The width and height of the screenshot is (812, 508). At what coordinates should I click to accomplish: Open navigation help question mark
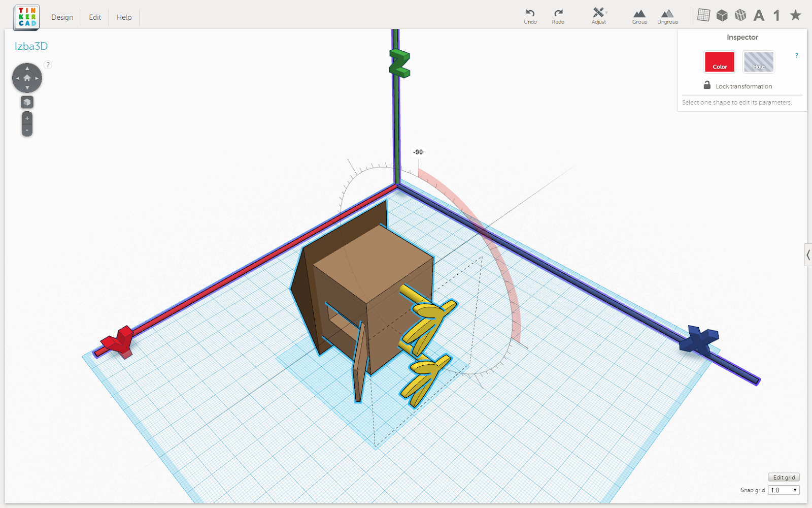pos(48,65)
